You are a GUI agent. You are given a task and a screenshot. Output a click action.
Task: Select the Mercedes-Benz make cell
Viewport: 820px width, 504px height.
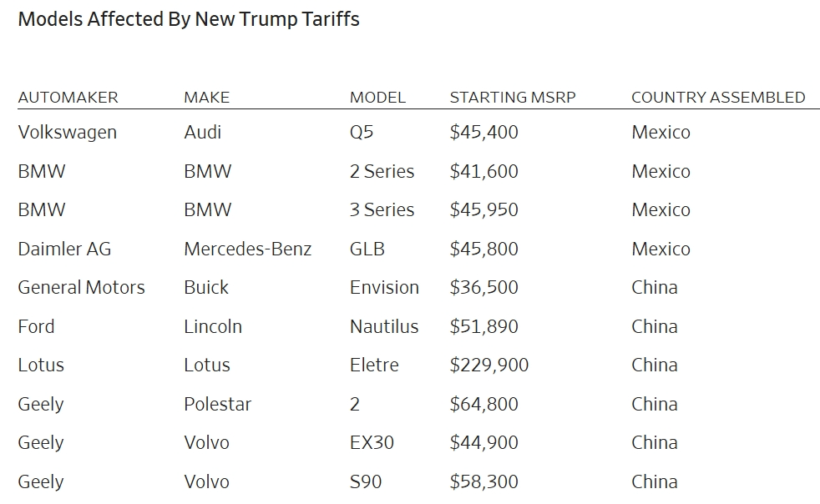point(247,249)
